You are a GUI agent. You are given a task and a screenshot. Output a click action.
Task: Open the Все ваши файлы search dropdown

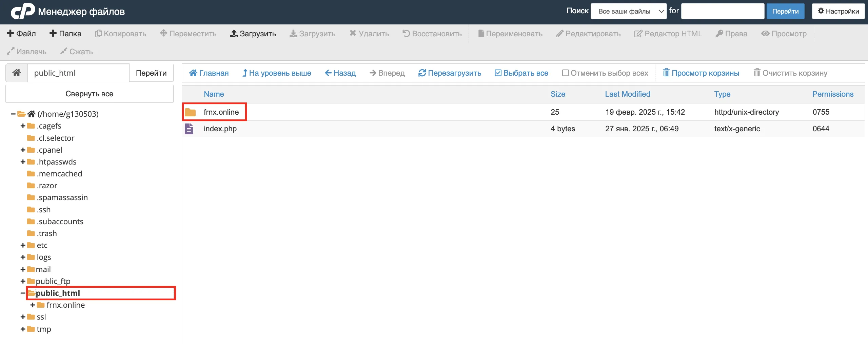coord(628,11)
